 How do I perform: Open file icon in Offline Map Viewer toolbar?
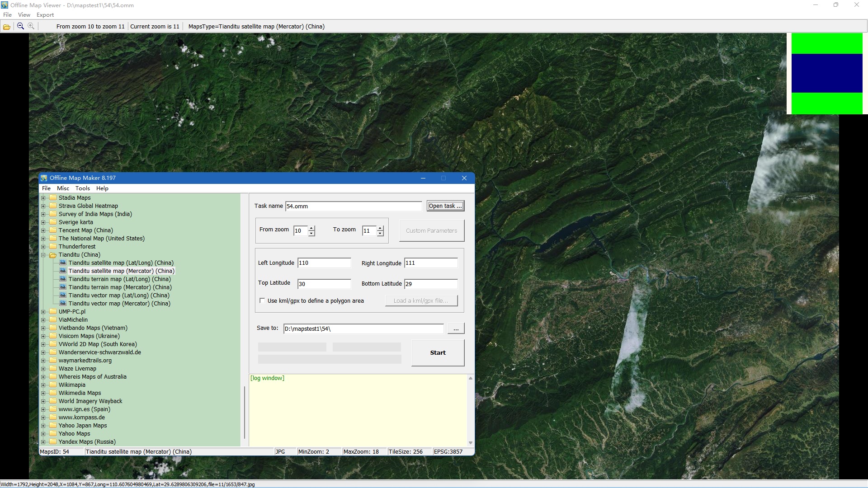tap(7, 27)
